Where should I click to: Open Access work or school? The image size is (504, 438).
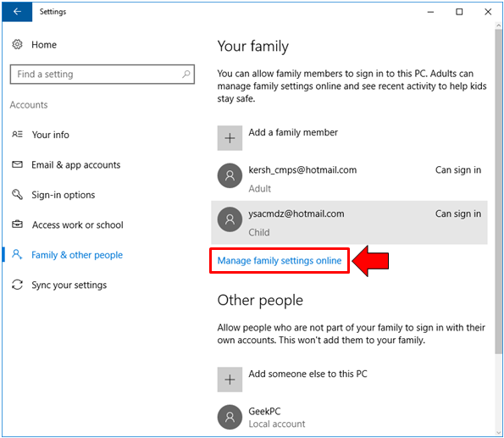click(77, 225)
